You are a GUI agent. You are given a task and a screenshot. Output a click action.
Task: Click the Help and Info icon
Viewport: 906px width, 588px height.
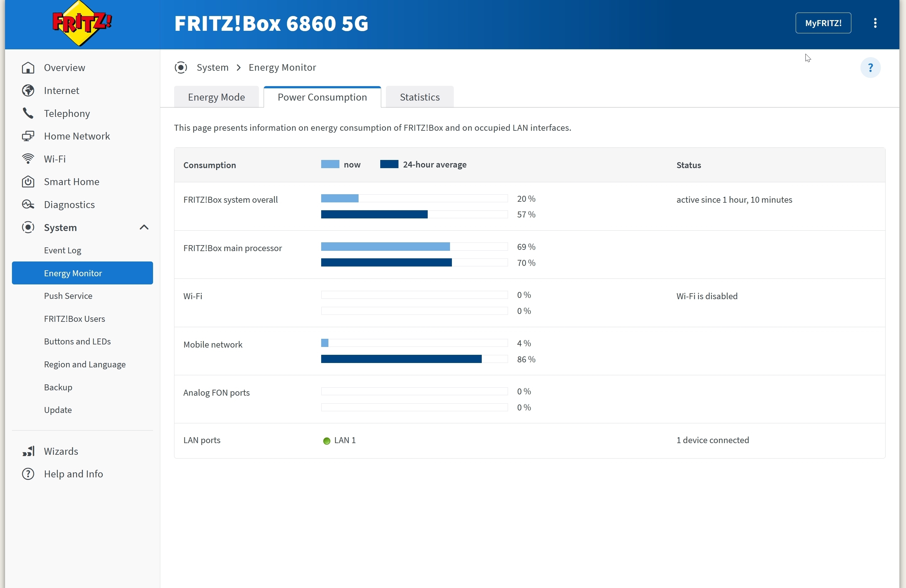[28, 474]
